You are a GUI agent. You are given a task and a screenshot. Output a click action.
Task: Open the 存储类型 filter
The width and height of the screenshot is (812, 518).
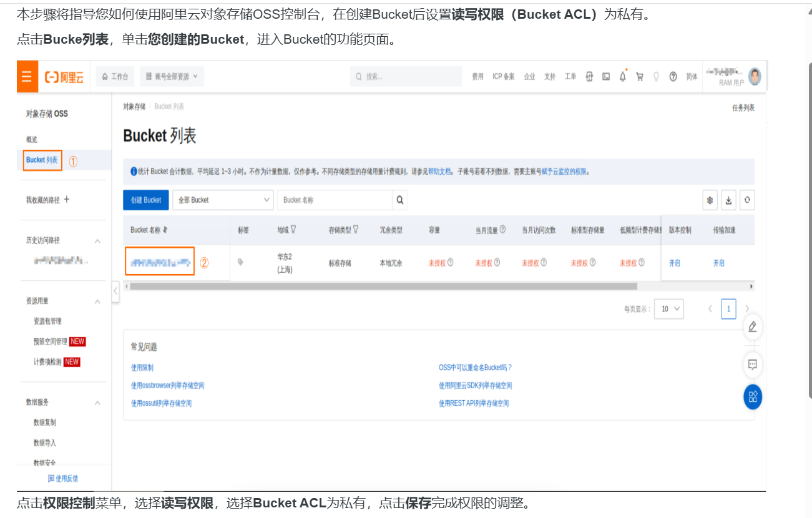tap(356, 230)
